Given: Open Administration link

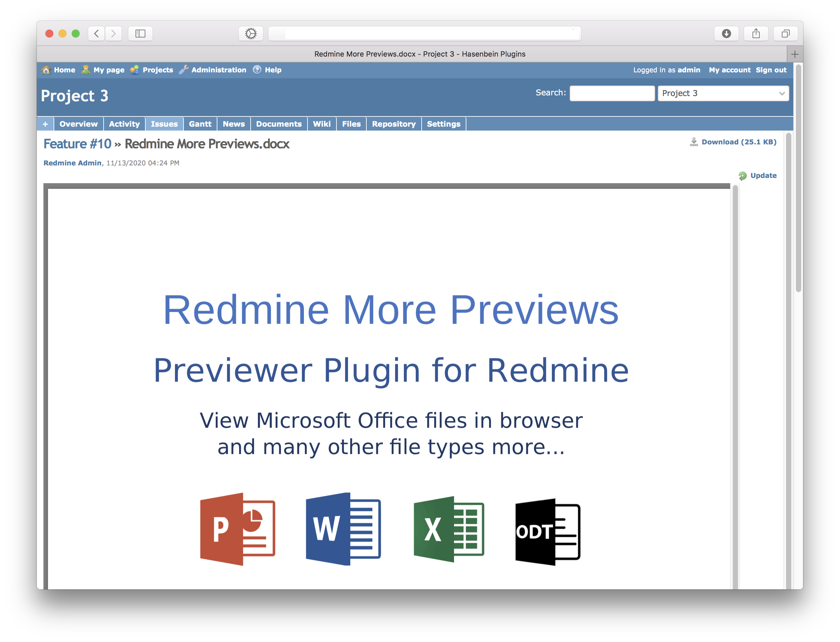Looking at the screenshot, I should [219, 70].
